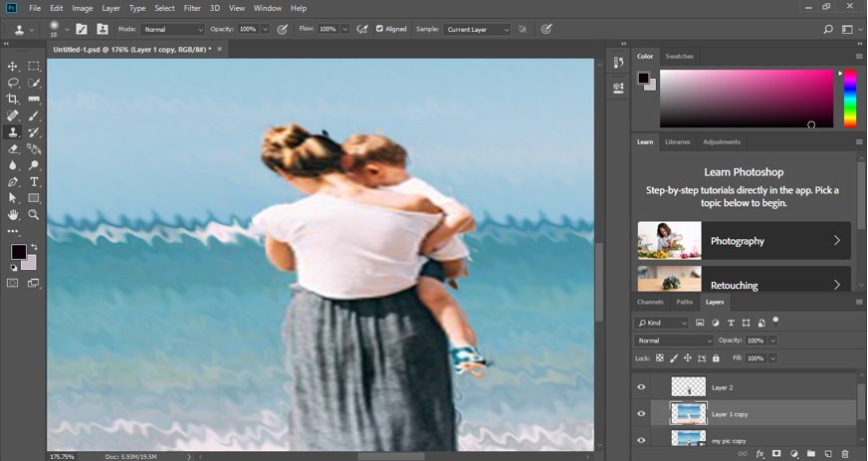868x461 pixels.
Task: Open the clone stamp Mode dropdown
Action: pos(172,30)
